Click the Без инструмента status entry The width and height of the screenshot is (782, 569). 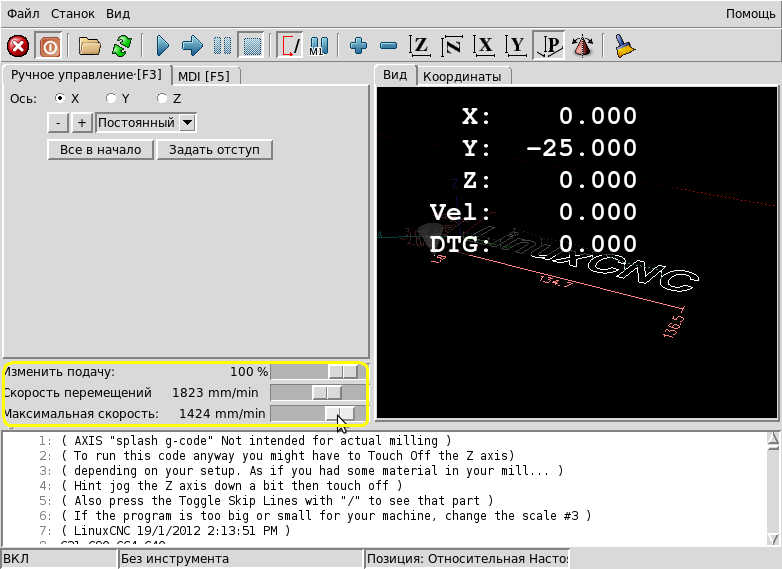pyautogui.click(x=240, y=559)
